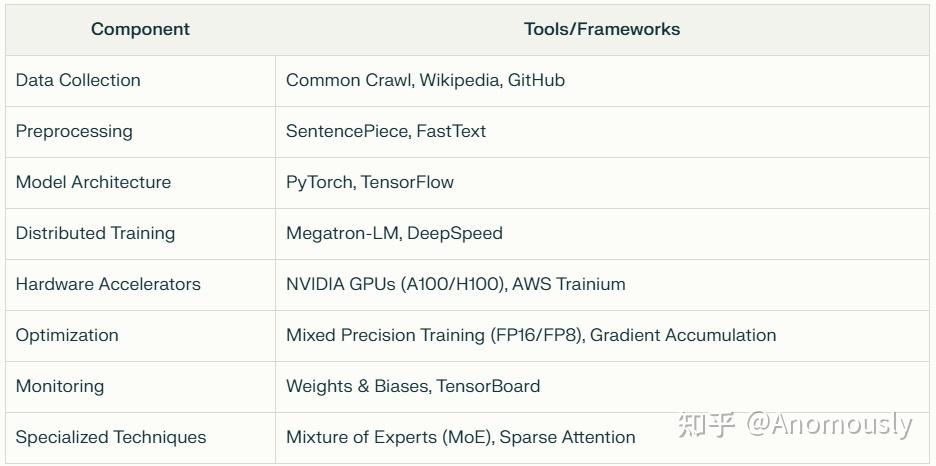Click the Tools/Frameworks column header
The height and width of the screenshot is (466, 936).
pyautogui.click(x=601, y=29)
